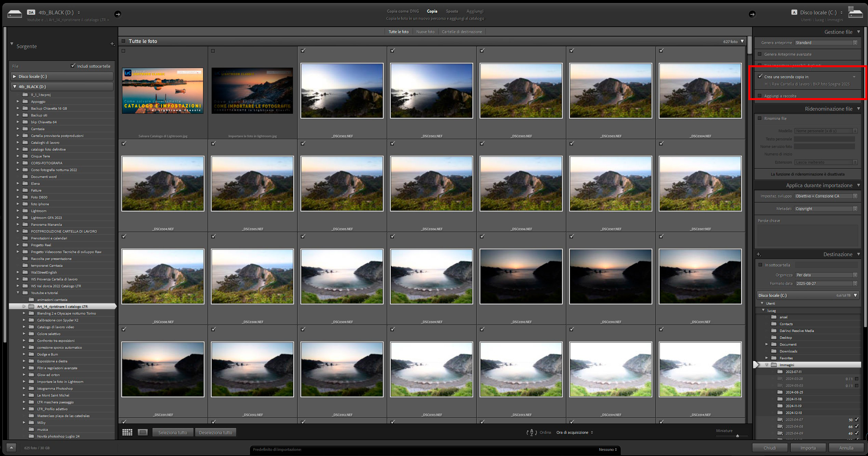Click in the Parole chiave text field
Screen dimensions: 868x456
[808, 235]
